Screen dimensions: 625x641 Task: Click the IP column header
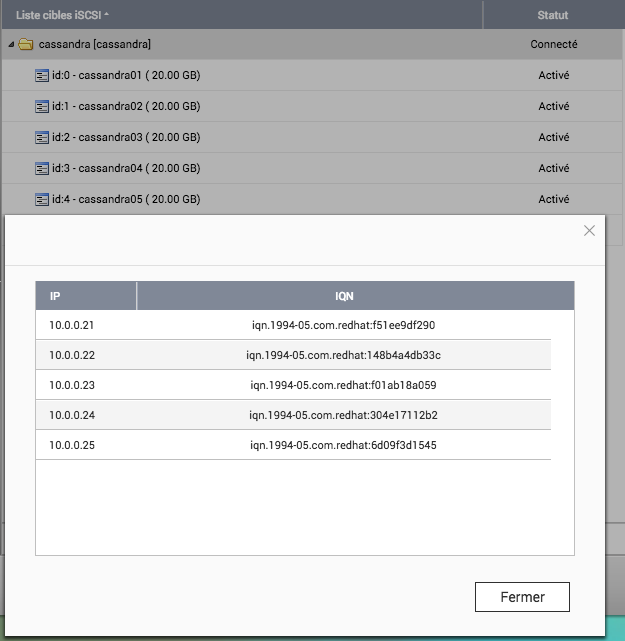[x=86, y=296]
